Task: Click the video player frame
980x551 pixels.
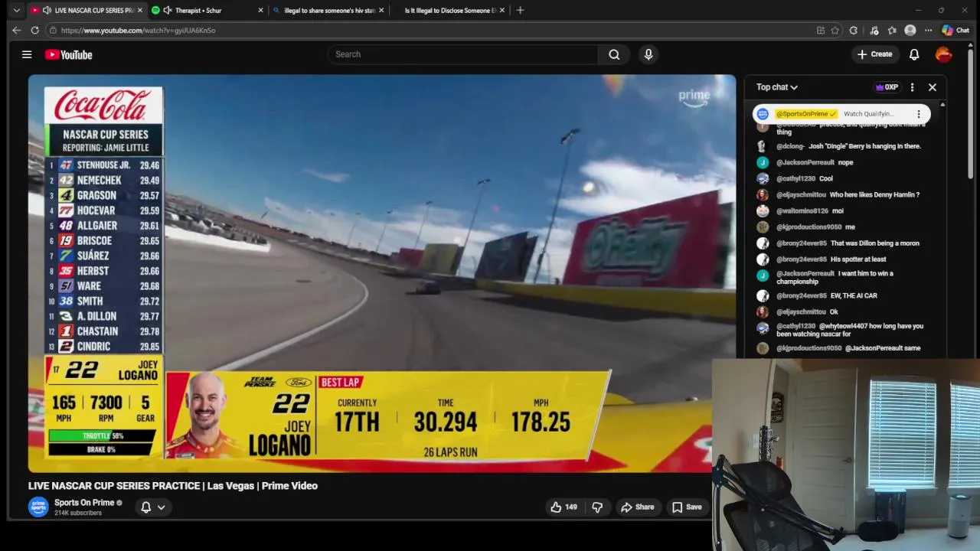Action: (381, 273)
